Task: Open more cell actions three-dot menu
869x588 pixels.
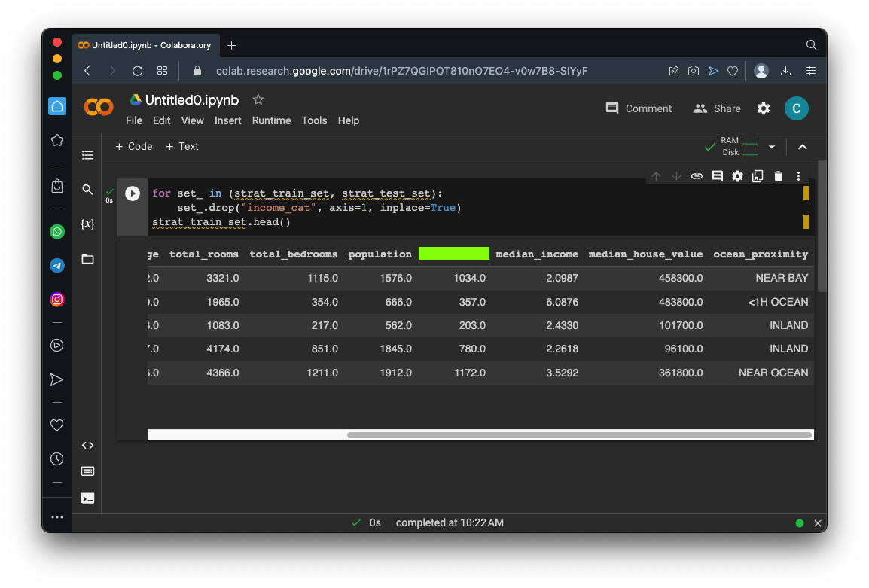Action: click(x=798, y=176)
